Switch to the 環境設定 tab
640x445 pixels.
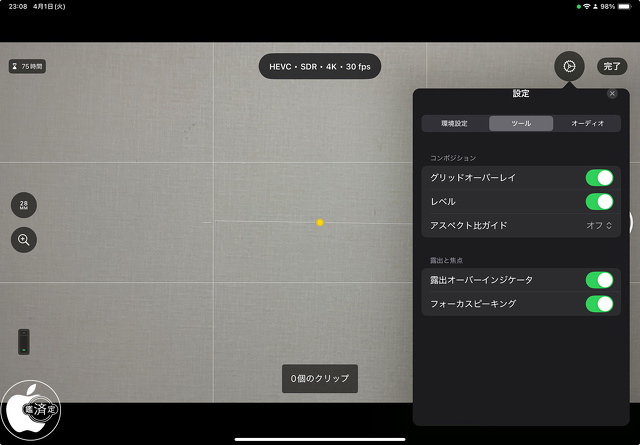click(455, 124)
